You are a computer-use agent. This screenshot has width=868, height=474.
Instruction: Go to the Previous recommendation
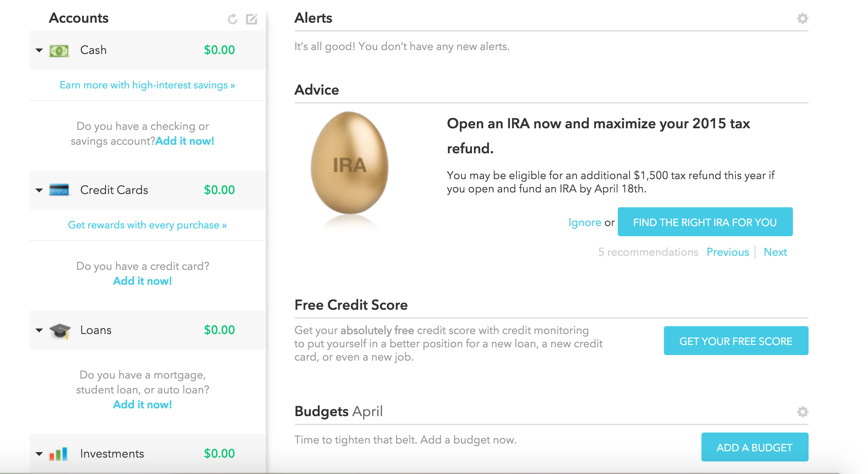(728, 252)
